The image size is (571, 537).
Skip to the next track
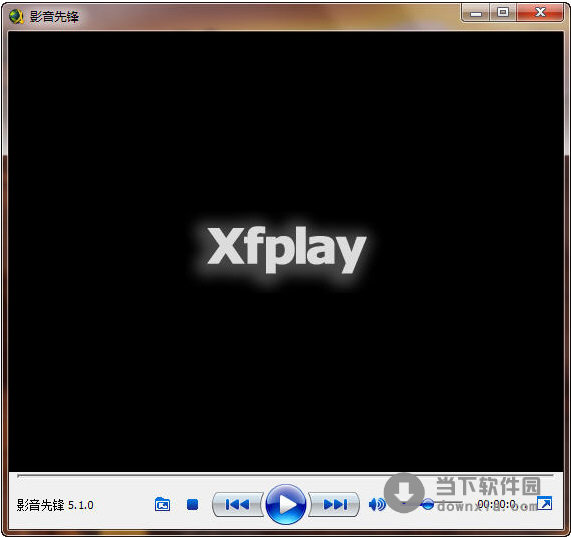(x=334, y=505)
